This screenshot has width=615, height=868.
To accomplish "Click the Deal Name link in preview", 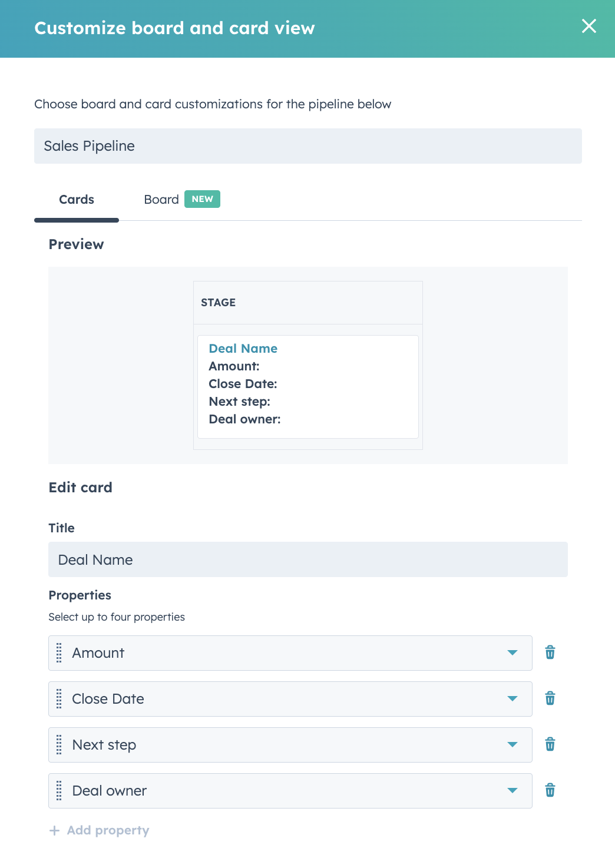I will click(x=243, y=349).
